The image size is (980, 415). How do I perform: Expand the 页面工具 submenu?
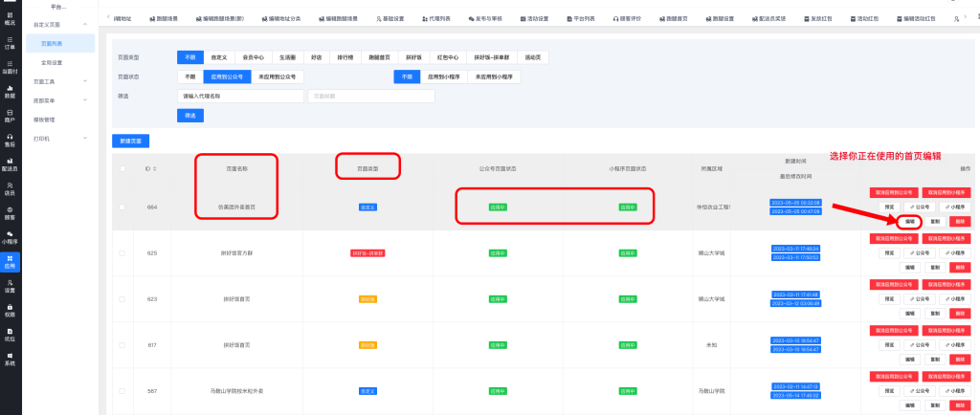coord(85,81)
